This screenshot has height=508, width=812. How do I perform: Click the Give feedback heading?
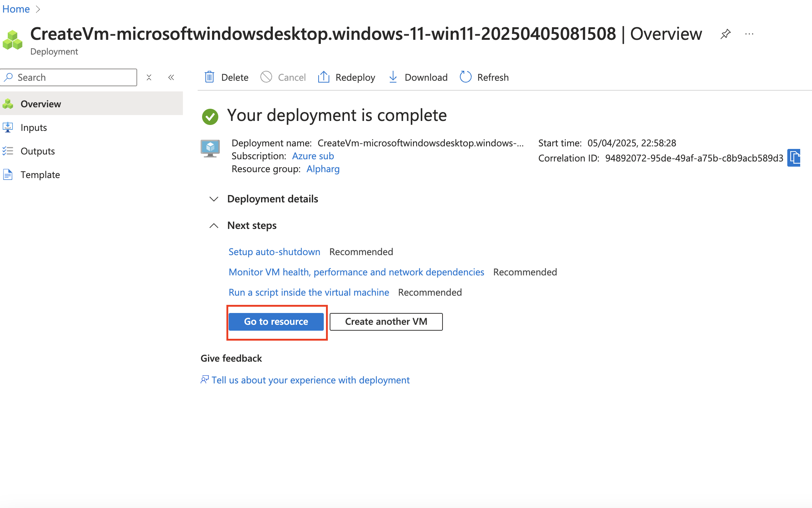(x=231, y=358)
